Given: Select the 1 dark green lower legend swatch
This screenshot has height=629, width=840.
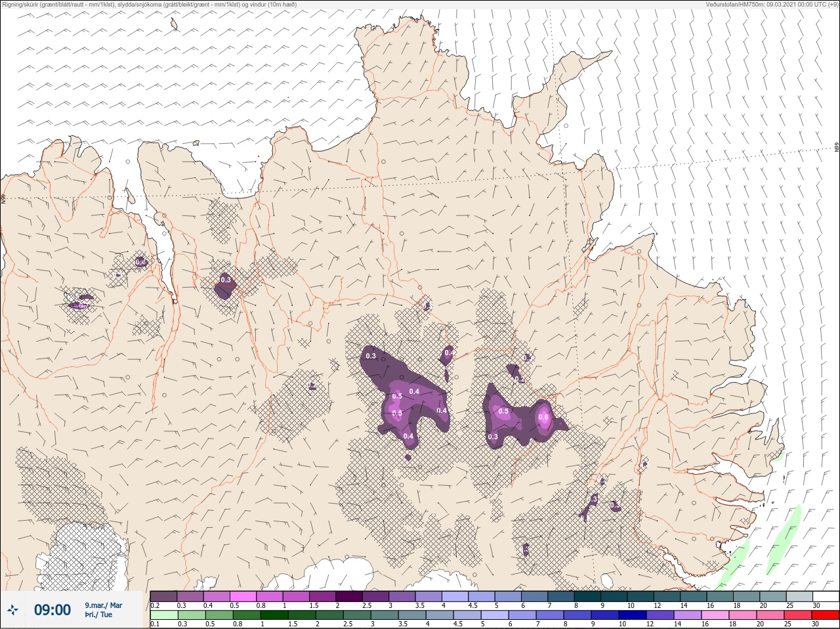Looking at the screenshot, I should (274, 615).
